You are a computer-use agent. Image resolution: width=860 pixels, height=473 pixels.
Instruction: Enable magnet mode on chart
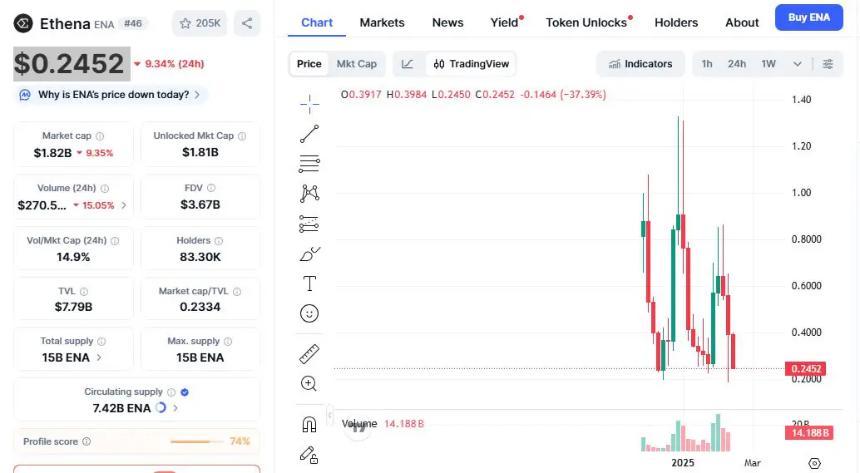[309, 425]
